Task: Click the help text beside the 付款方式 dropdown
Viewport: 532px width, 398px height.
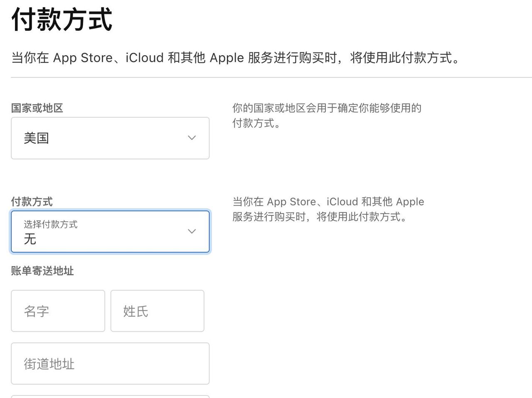Action: [x=328, y=209]
